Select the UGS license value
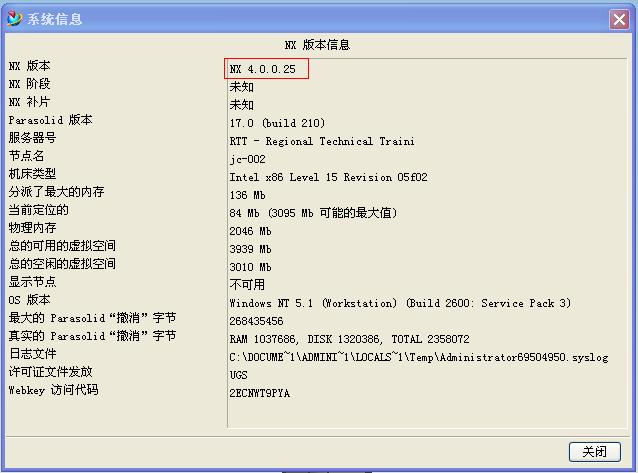The height and width of the screenshot is (473, 638). tap(238, 375)
